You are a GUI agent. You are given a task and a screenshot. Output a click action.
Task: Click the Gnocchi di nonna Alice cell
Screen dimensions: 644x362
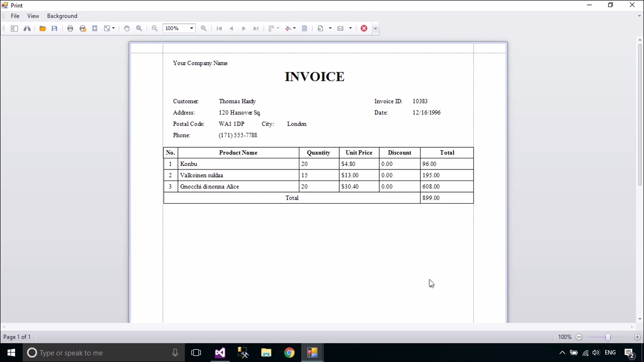(x=238, y=187)
